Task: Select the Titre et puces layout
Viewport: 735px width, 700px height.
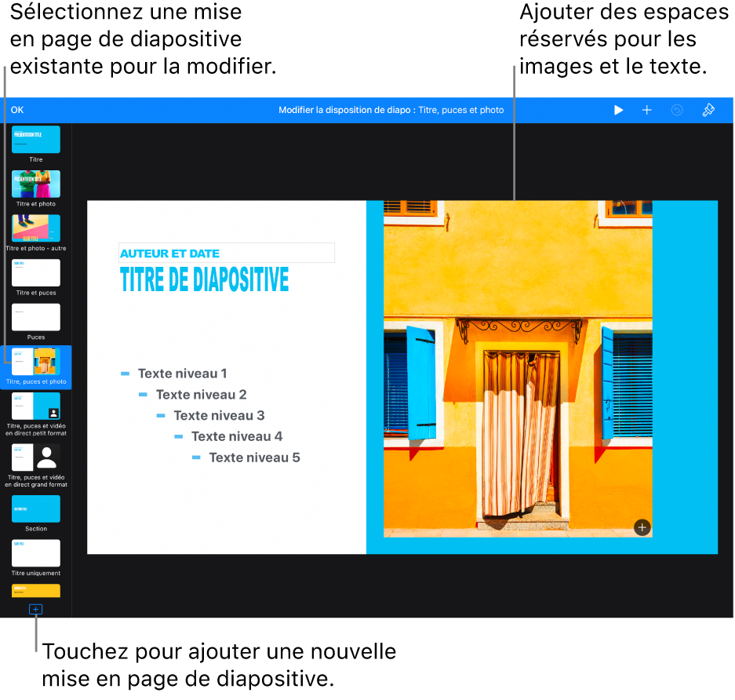Action: click(36, 273)
